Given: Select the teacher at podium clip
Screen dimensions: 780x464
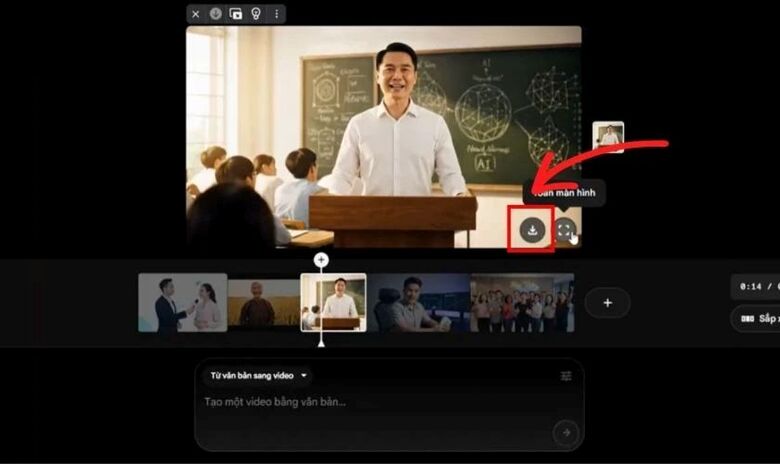Looking at the screenshot, I should pos(334,302).
